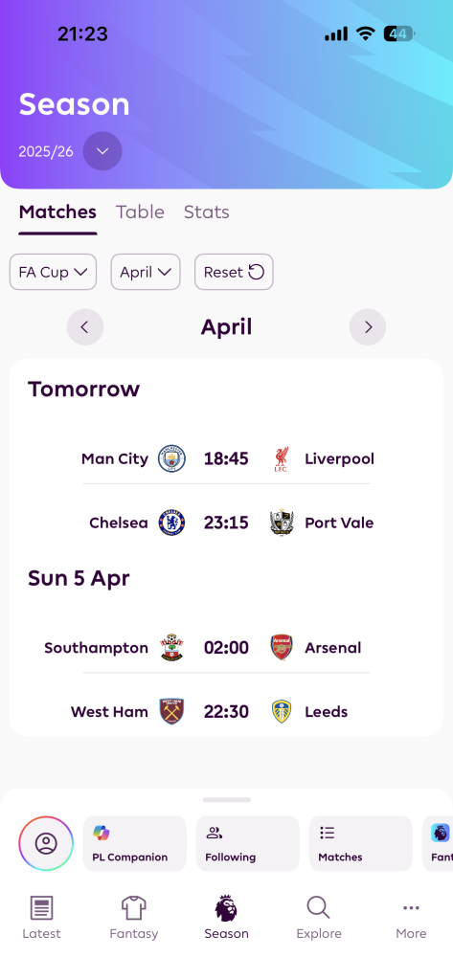The height and width of the screenshot is (980, 453).
Task: Open the April month filter dropdown
Action: [x=146, y=272]
